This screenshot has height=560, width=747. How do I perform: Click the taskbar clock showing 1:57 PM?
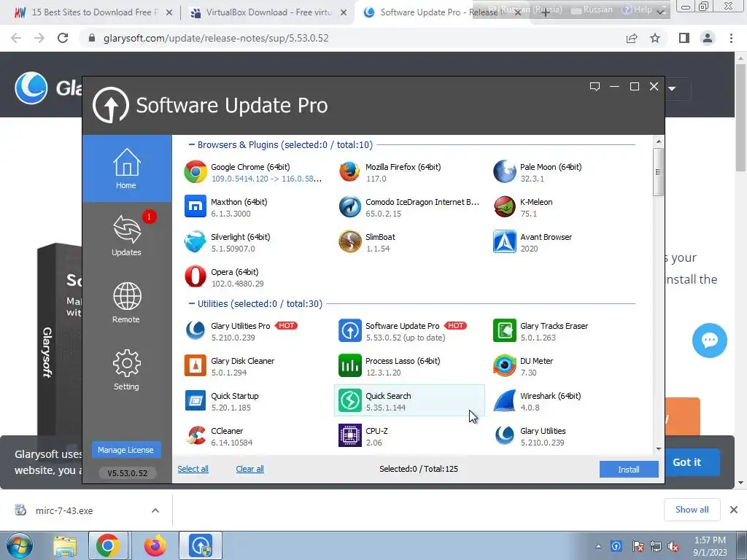710,546
